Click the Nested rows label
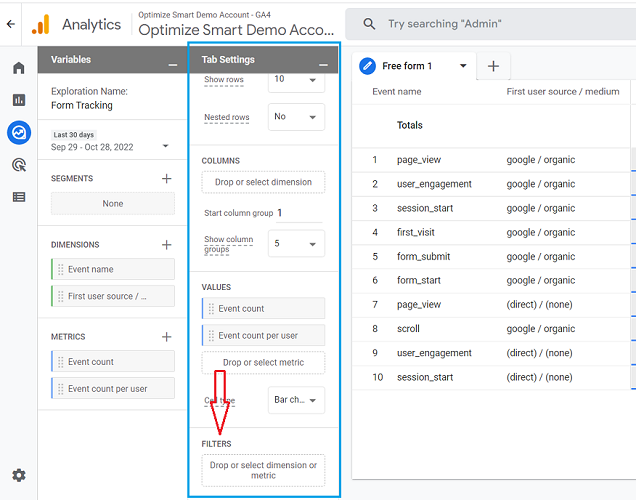636x500 pixels. [x=227, y=117]
